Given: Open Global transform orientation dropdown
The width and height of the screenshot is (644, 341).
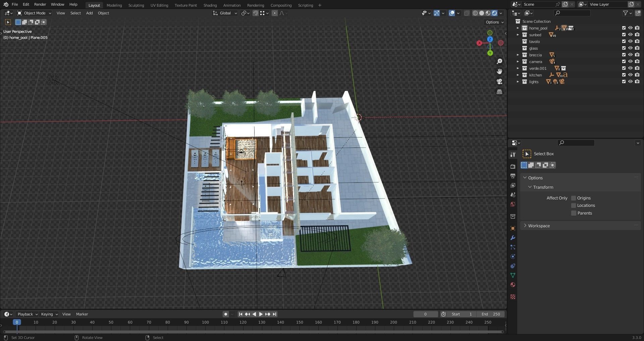Looking at the screenshot, I should coord(225,13).
